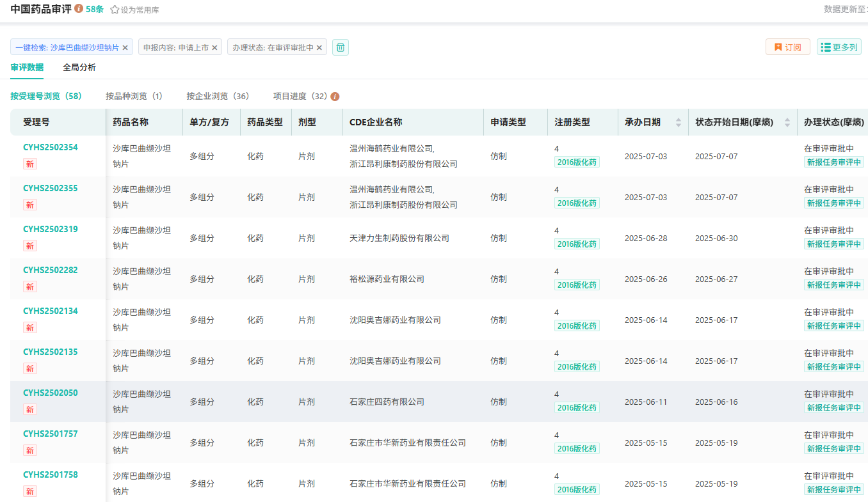
Task: Open acceptance number CYHS2502354
Action: click(51, 147)
